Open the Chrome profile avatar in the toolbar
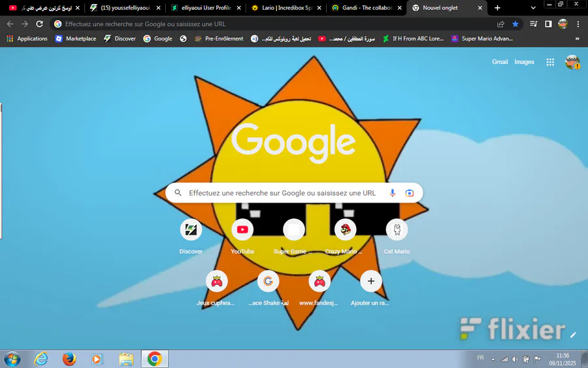 (x=563, y=24)
